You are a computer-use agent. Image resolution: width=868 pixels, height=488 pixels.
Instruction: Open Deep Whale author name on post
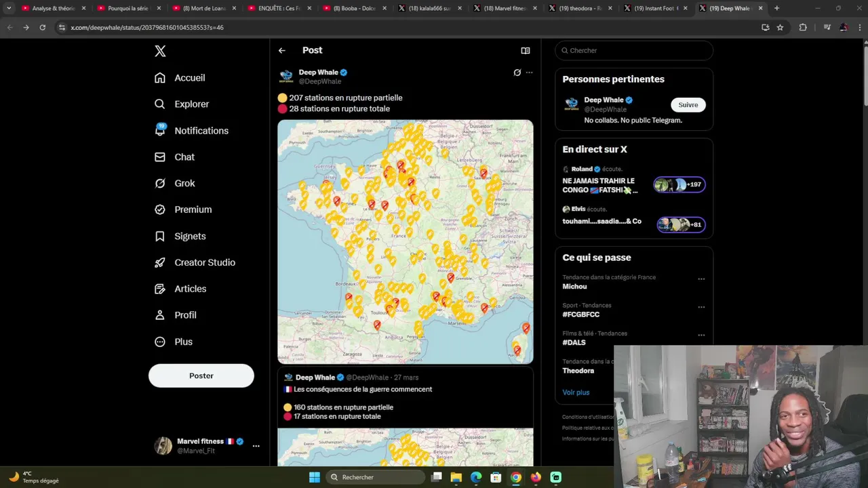319,73
